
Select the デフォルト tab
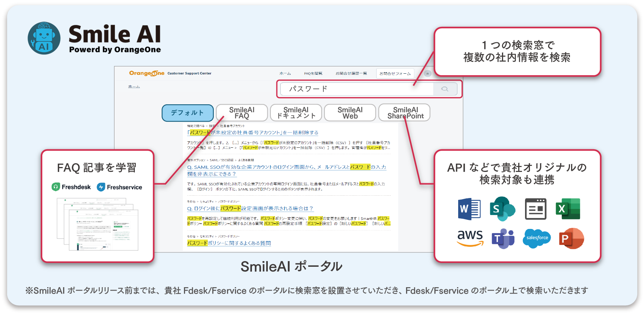(x=187, y=113)
